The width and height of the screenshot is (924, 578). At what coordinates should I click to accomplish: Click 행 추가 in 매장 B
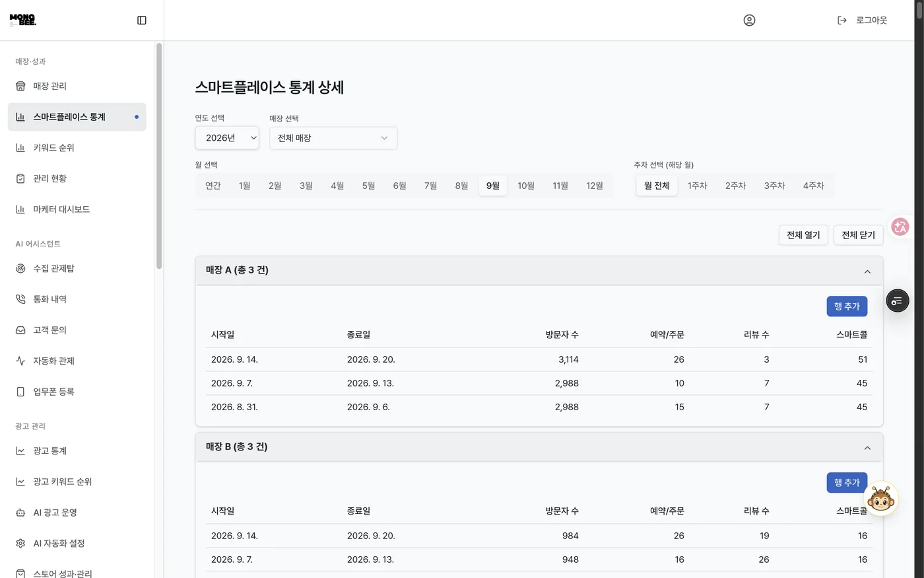pyautogui.click(x=847, y=483)
